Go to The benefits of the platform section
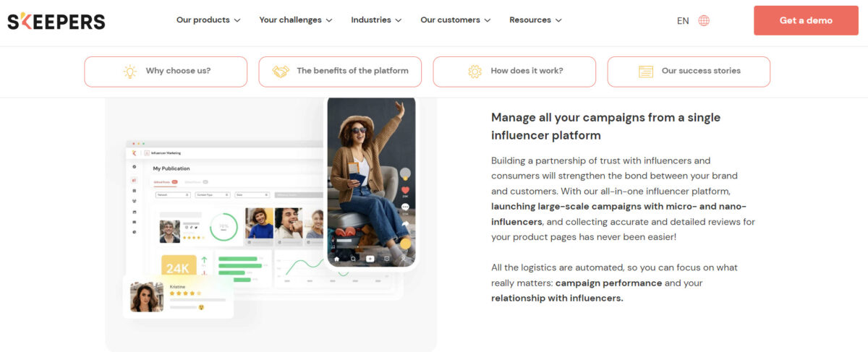868x352 pixels. (x=340, y=72)
